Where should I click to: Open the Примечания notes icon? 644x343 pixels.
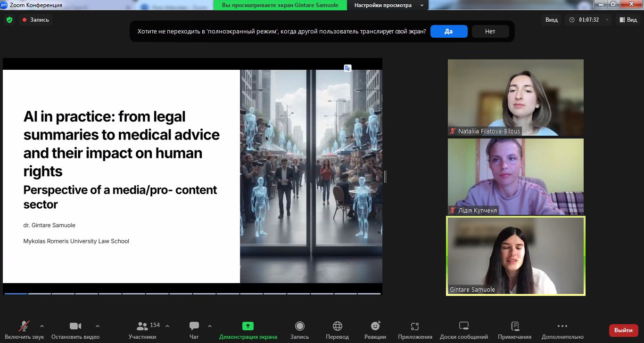point(515,326)
